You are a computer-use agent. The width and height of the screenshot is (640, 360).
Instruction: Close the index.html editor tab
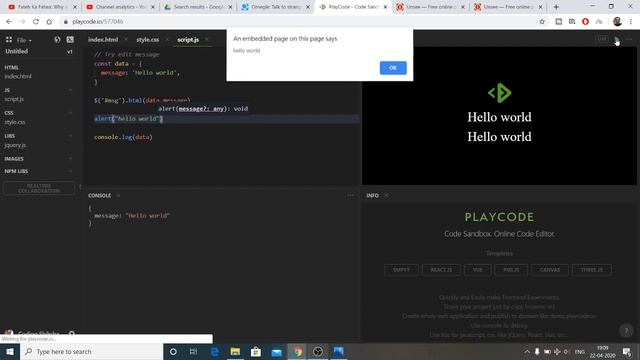(x=126, y=40)
